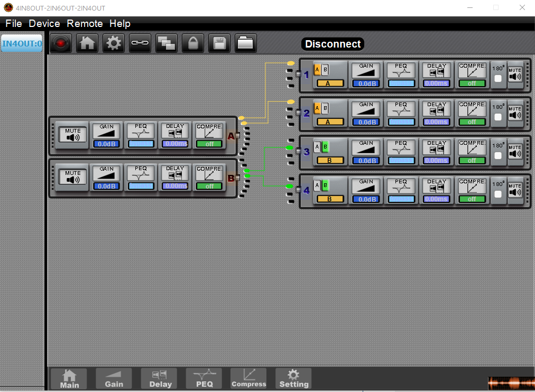Open the Help menu
Viewport: 535px width, 392px height.
tap(120, 24)
